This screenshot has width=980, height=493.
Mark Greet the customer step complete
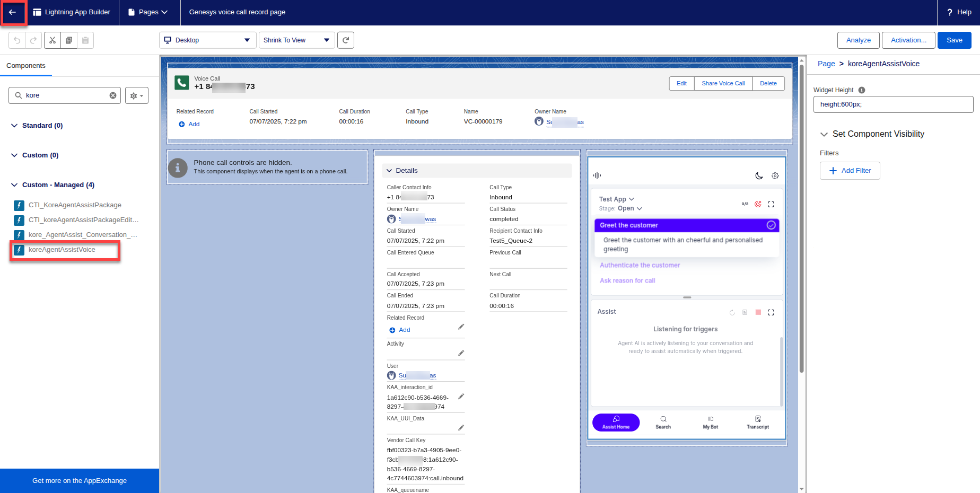(771, 225)
